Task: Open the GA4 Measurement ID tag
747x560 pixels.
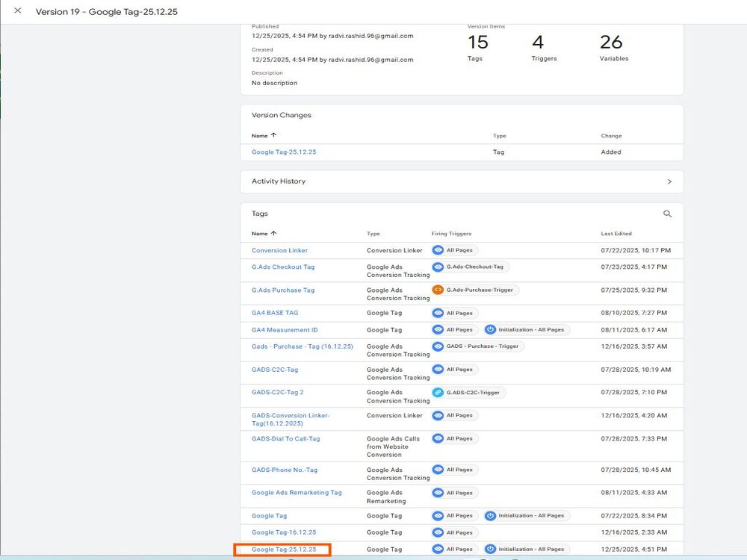Action: [285, 329]
